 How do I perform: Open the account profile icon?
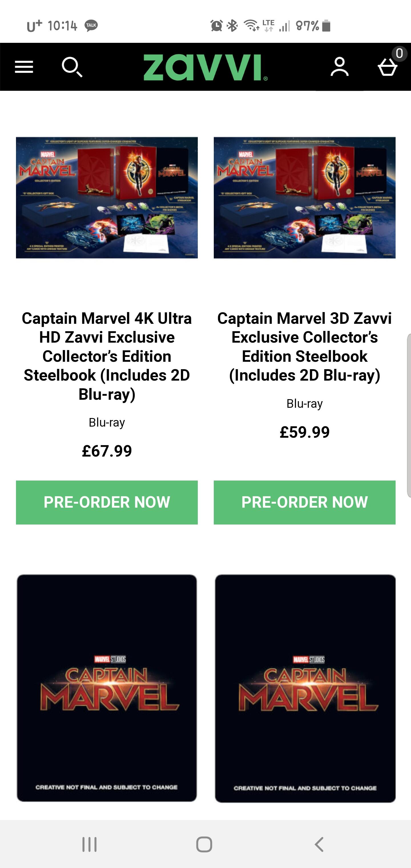click(339, 67)
